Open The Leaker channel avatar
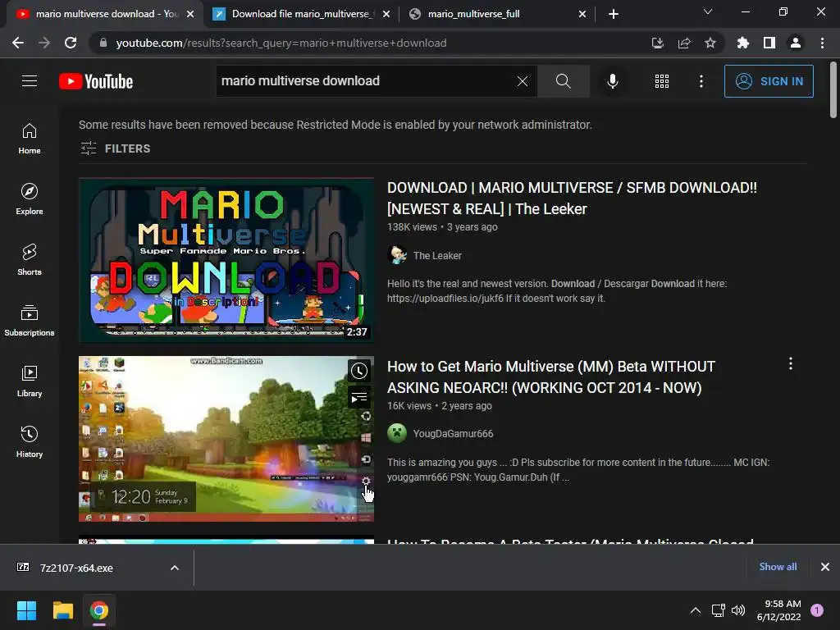 point(397,255)
